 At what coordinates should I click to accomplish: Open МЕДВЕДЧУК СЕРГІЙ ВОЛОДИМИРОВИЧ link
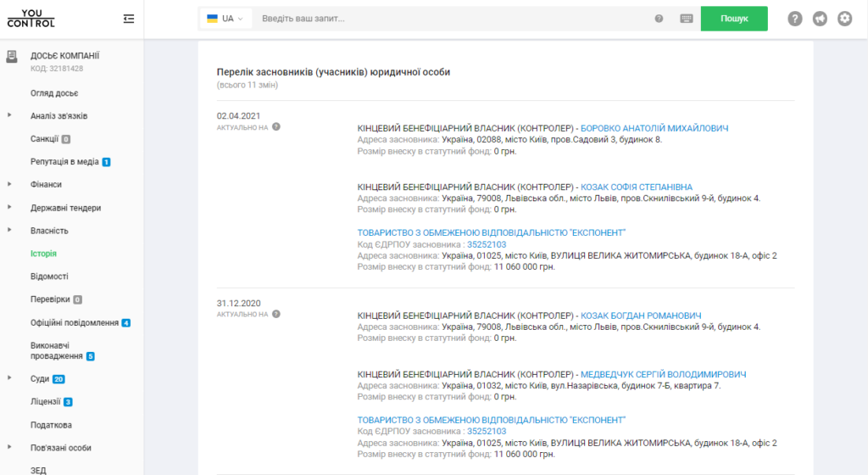click(x=663, y=374)
